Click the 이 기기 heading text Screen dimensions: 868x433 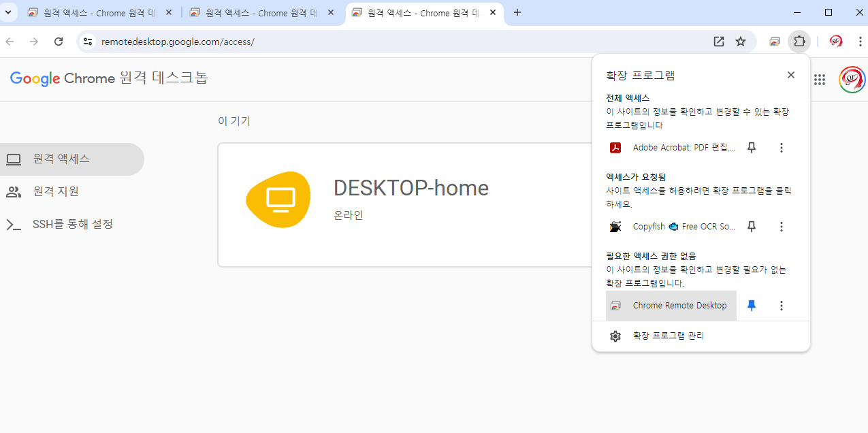click(234, 121)
